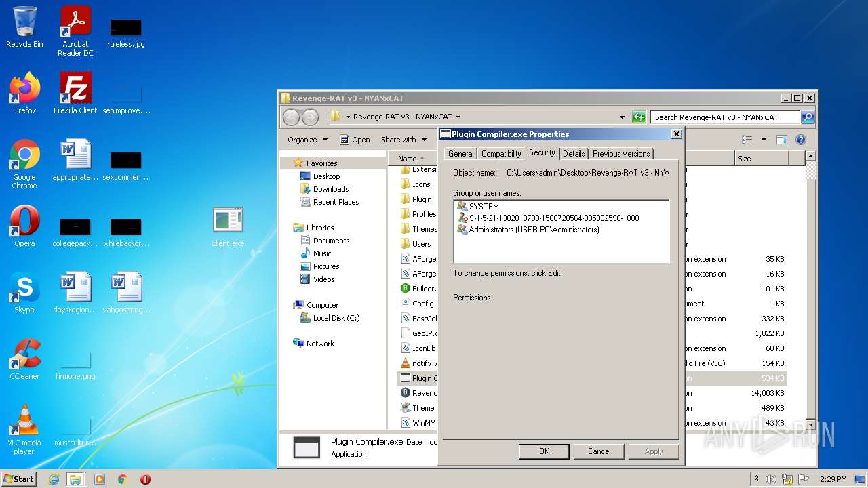Select the CCleaner desktop shortcut
868x488 pixels.
coord(24,359)
